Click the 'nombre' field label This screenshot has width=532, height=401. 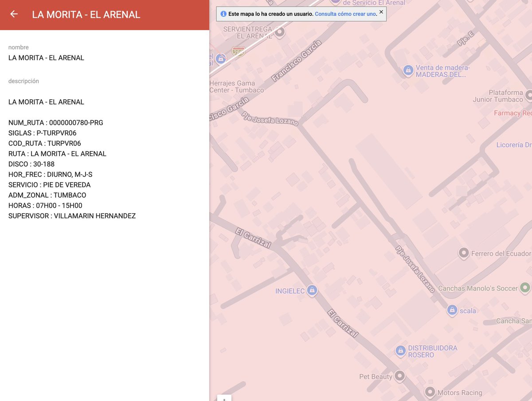tap(19, 47)
